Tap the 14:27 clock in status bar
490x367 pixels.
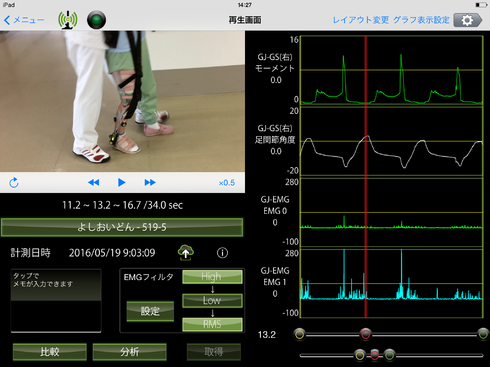[x=245, y=5]
